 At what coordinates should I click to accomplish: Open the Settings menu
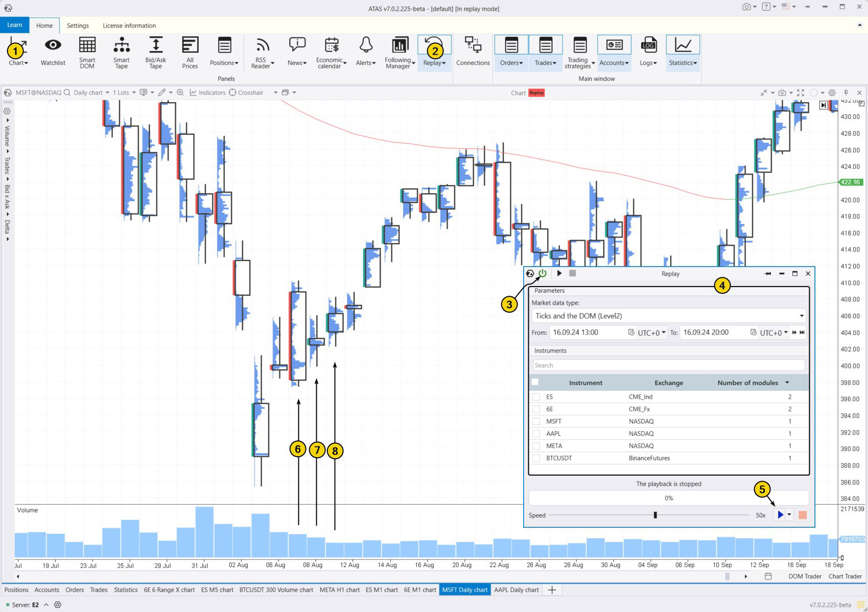tap(78, 25)
